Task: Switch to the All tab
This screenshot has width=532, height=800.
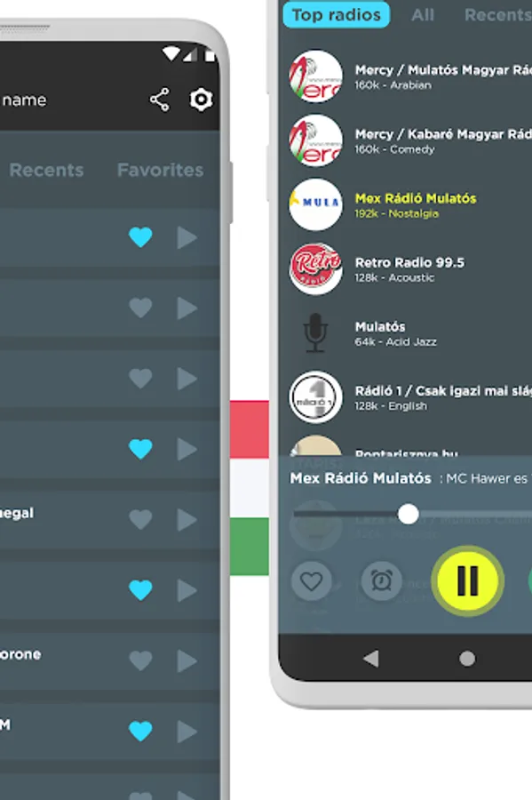Action: pyautogui.click(x=423, y=15)
